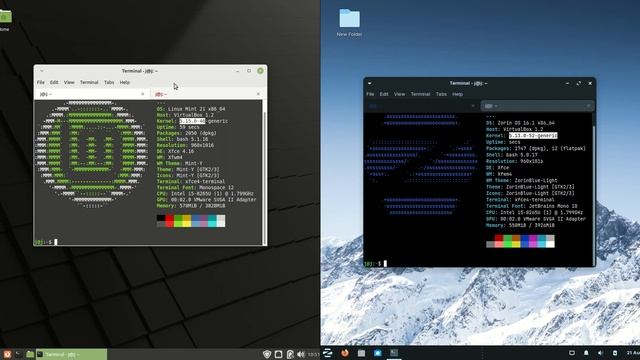Minimize the Zorin terminal window

pyautogui.click(x=567, y=83)
